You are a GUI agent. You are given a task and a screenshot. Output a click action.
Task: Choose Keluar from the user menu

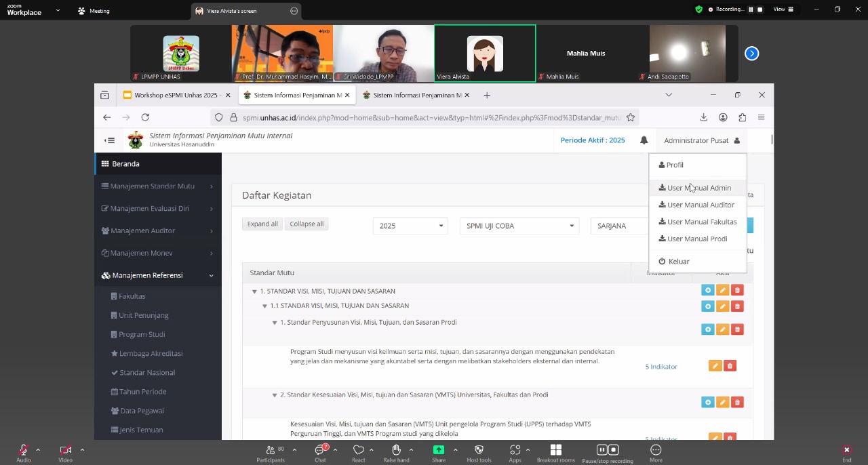coord(678,261)
